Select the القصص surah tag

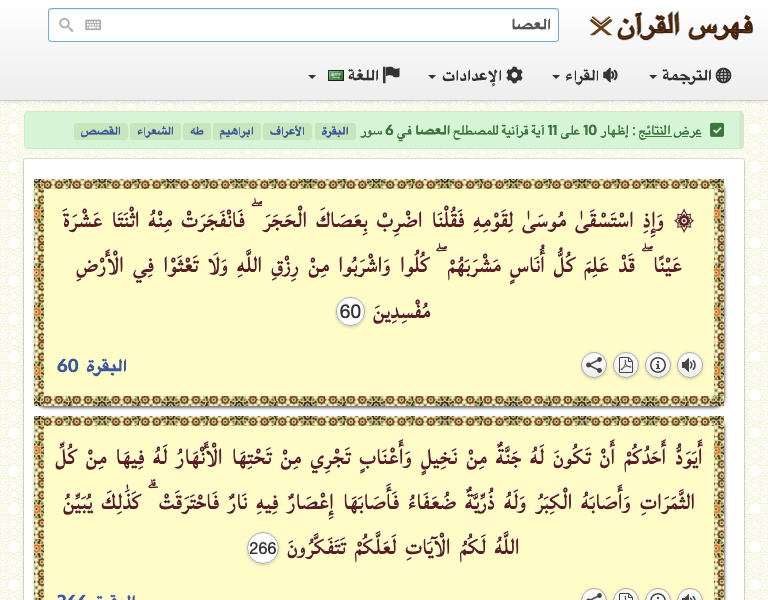101,131
